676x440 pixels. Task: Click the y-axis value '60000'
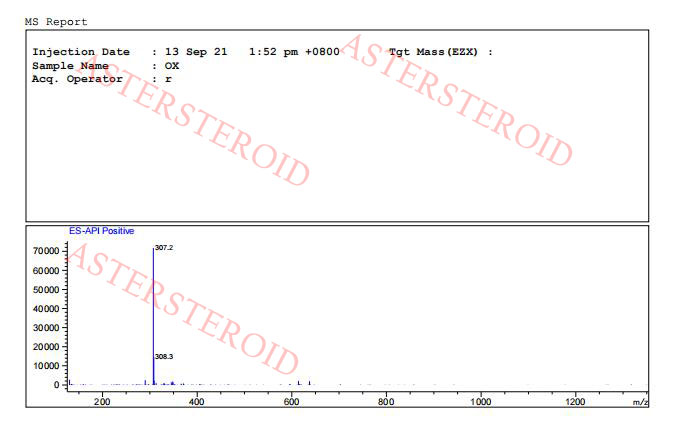tap(46, 271)
